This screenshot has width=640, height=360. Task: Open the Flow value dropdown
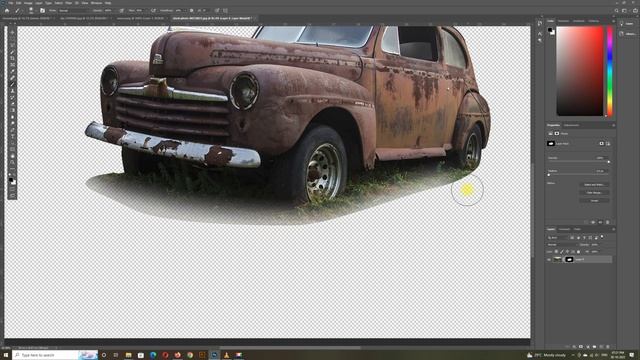click(141, 11)
